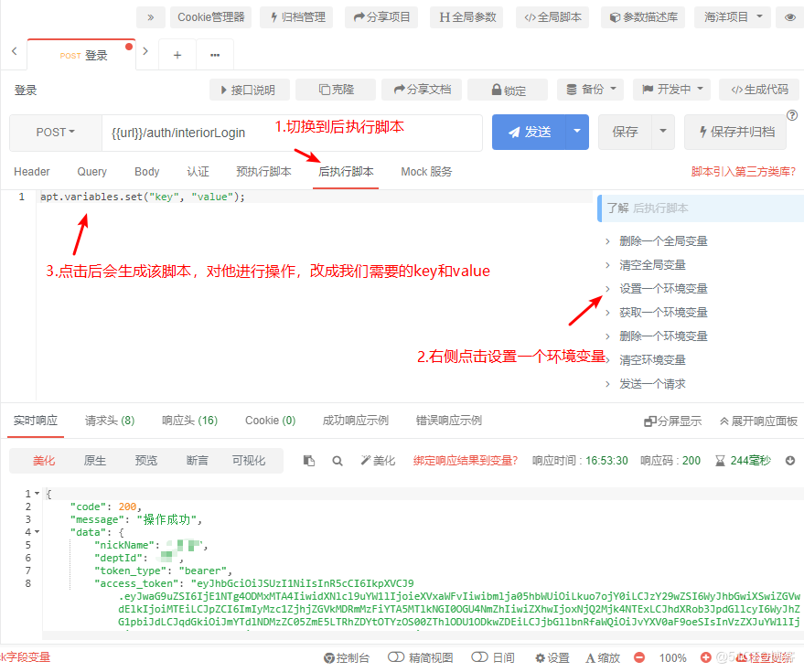Switch to the Header tab
Viewport: 804px width, 672px height.
(x=32, y=172)
